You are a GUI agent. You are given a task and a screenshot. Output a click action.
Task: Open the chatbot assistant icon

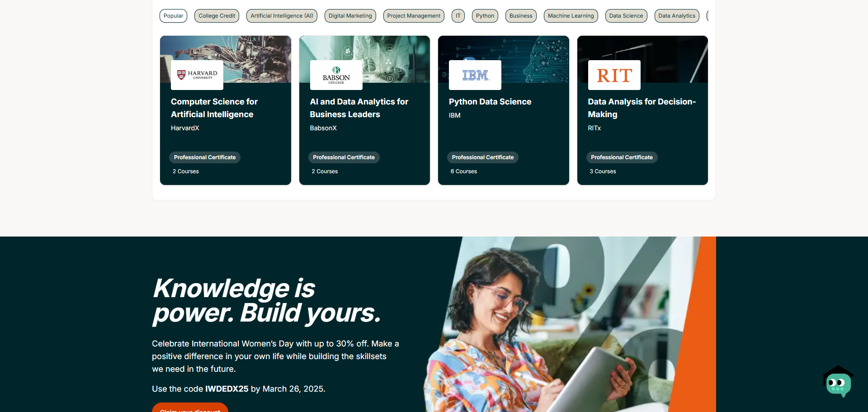click(838, 382)
